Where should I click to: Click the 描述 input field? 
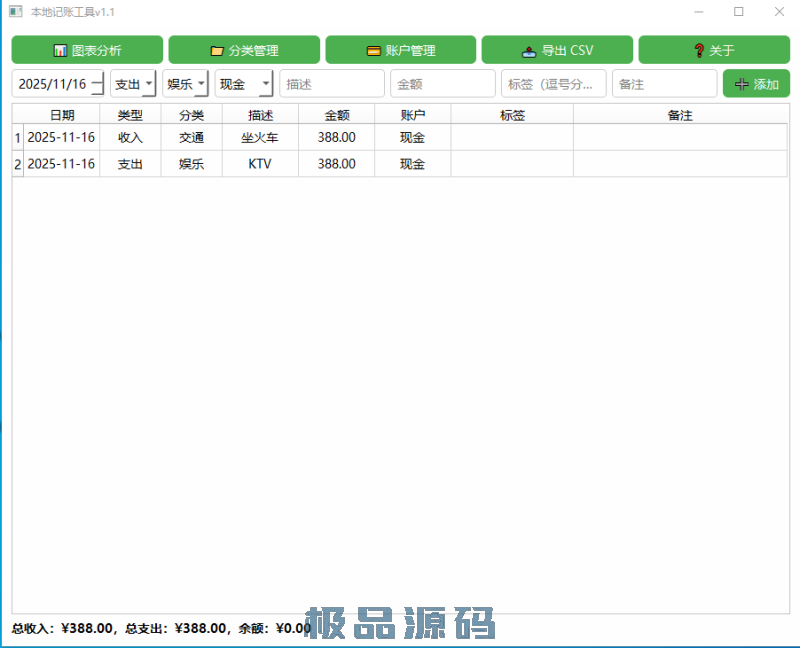click(331, 84)
